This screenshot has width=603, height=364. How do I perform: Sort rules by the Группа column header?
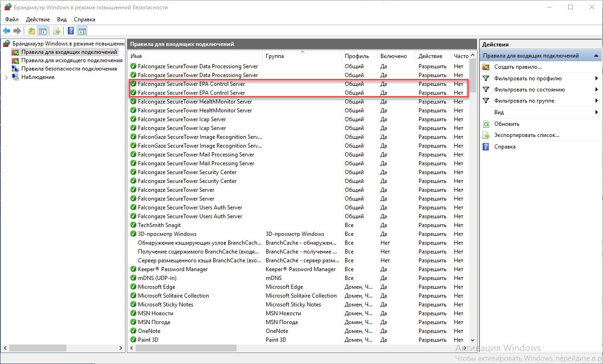click(x=302, y=56)
